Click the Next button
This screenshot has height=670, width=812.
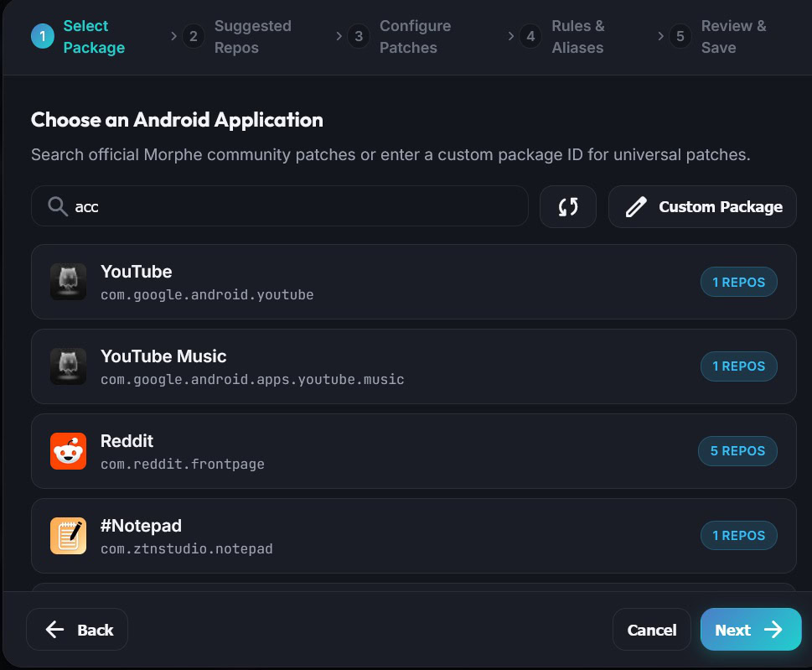tap(751, 630)
